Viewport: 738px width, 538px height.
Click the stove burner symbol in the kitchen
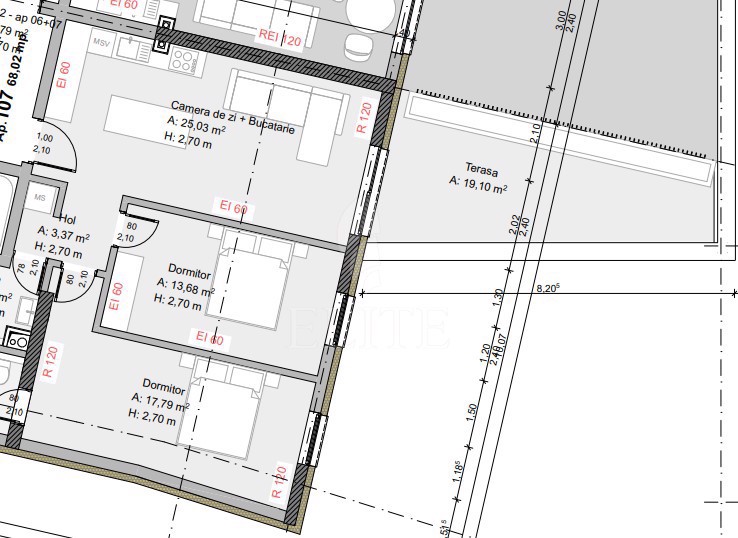(185, 60)
